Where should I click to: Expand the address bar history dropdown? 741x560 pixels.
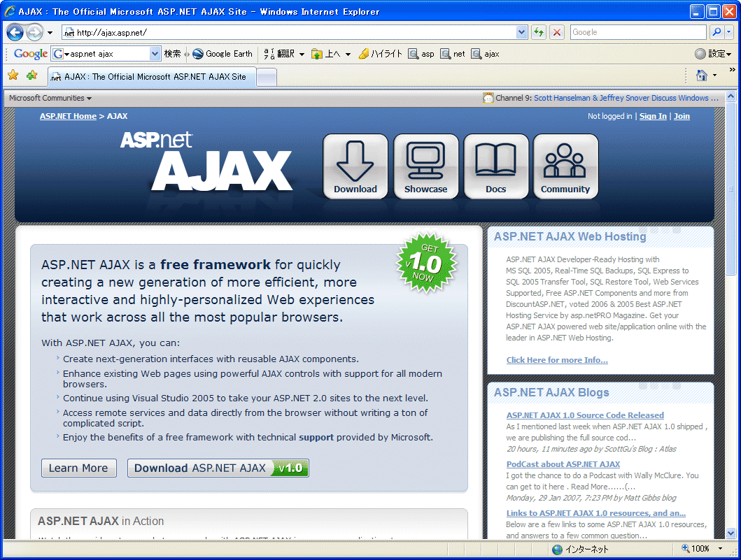(x=521, y=33)
